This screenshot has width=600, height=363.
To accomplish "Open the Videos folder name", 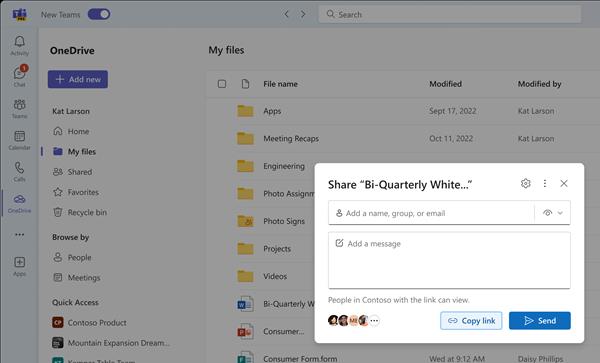I will pos(275,276).
